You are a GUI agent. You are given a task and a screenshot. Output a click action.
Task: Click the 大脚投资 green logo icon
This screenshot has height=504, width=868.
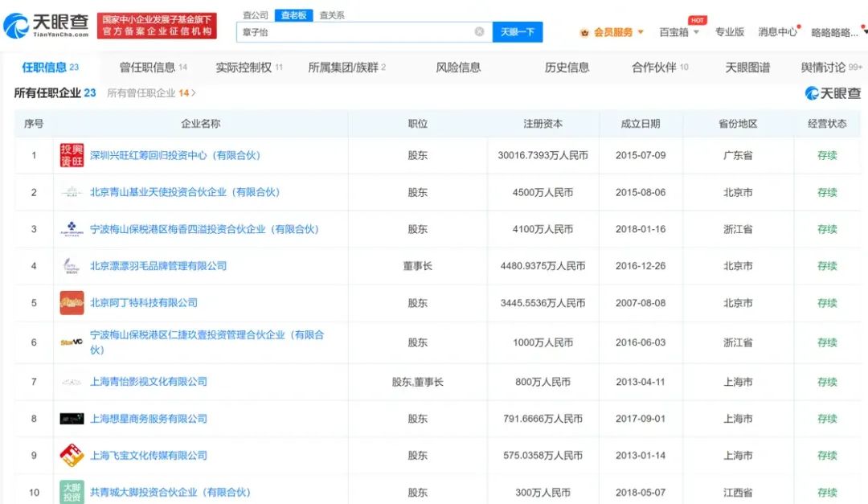[x=72, y=492]
